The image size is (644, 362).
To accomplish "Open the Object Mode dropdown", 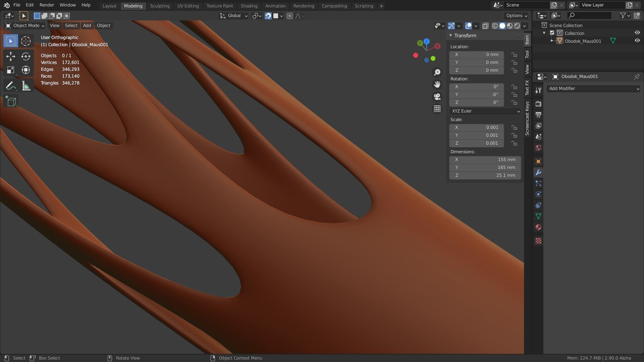I will pos(25,25).
